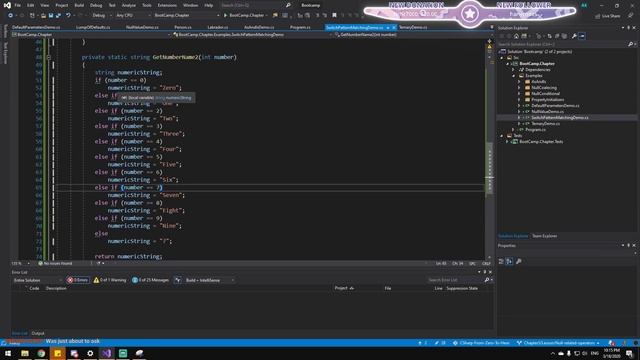Open the Build menu

point(79,5)
